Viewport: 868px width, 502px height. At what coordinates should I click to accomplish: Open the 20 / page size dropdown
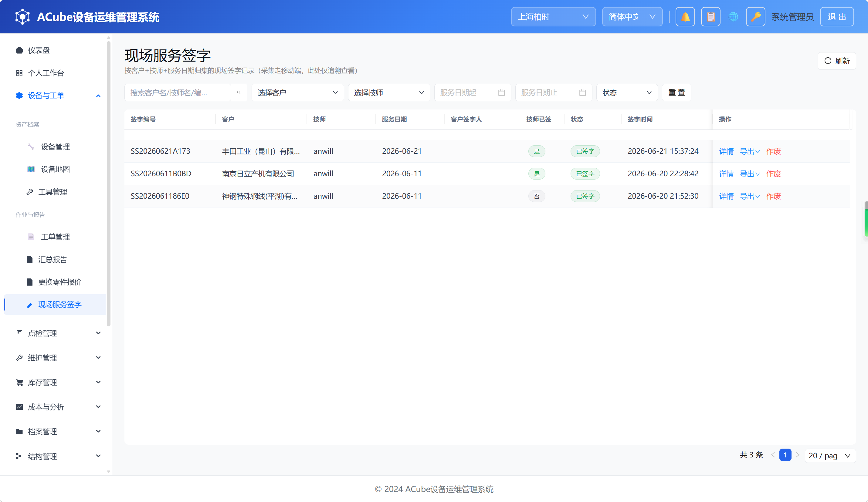830,456
